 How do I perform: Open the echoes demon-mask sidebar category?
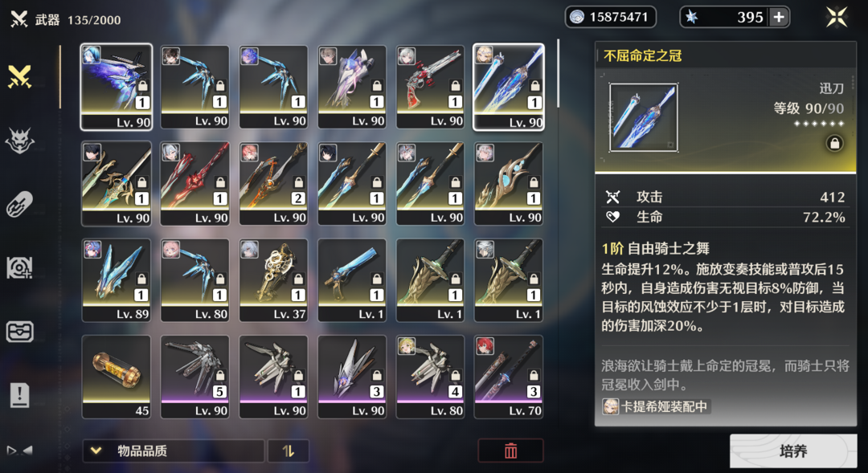tap(20, 141)
